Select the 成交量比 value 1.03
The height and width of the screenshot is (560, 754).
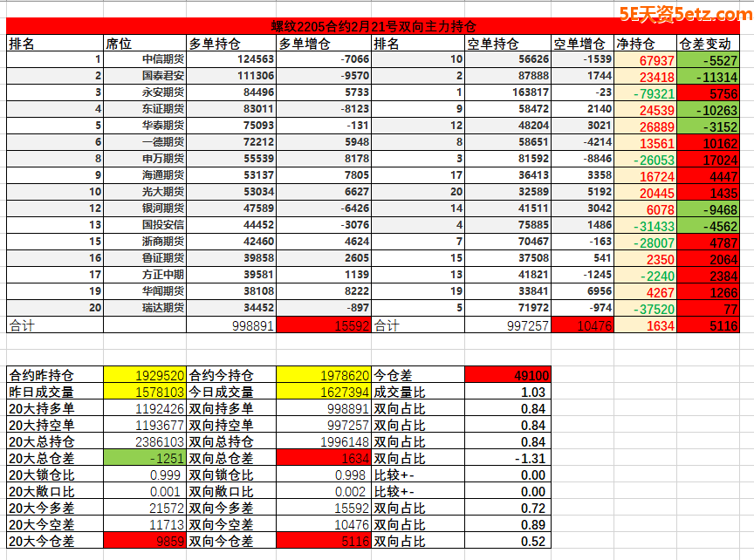click(x=508, y=392)
